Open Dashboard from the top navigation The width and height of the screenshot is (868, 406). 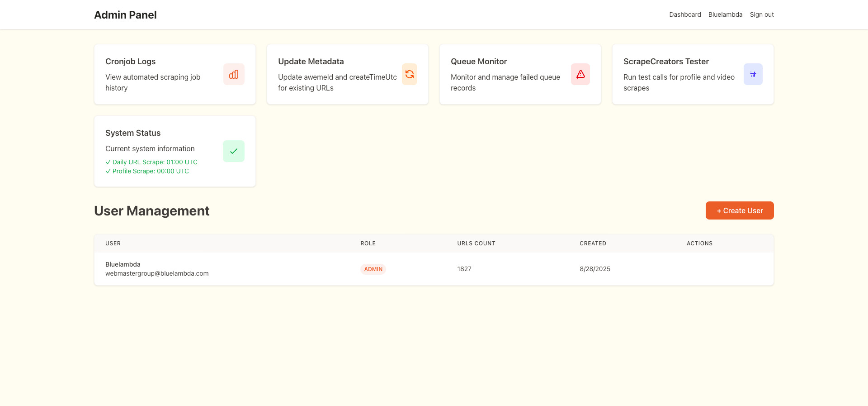[685, 14]
